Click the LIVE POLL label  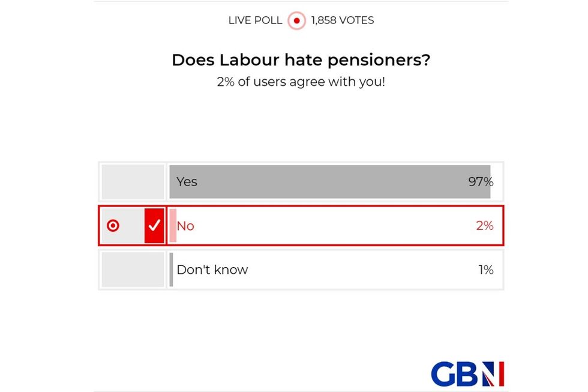click(x=254, y=20)
